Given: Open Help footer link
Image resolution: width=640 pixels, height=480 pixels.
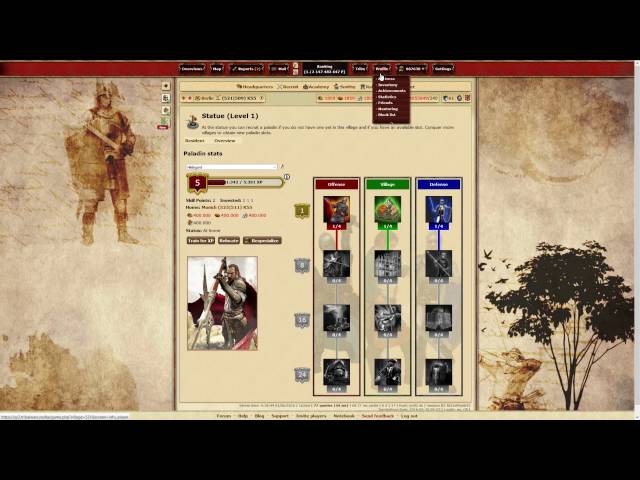Looking at the screenshot, I should click(243, 416).
